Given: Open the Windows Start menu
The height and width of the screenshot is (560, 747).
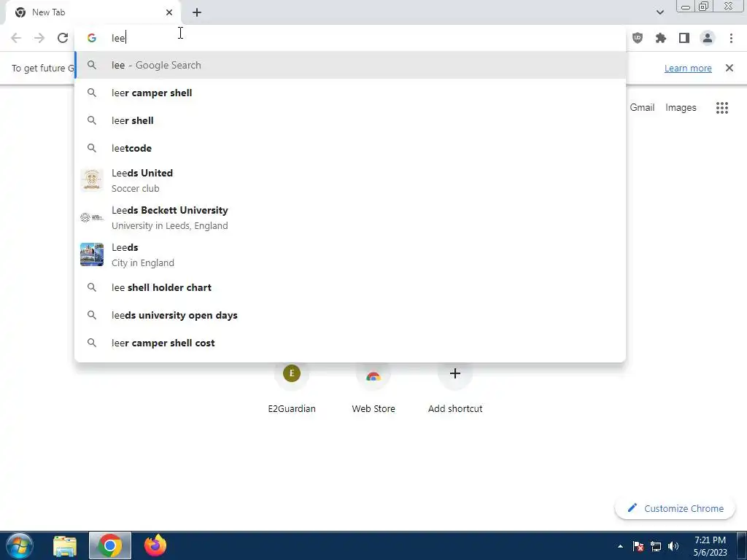Looking at the screenshot, I should click(20, 545).
